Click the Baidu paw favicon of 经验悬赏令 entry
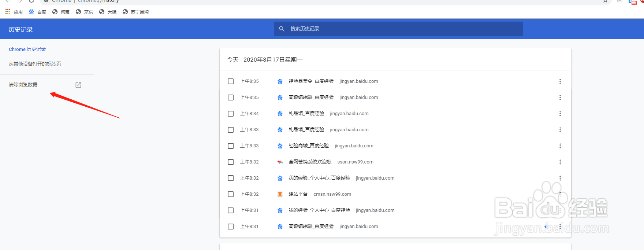644x250 pixels. (x=280, y=81)
